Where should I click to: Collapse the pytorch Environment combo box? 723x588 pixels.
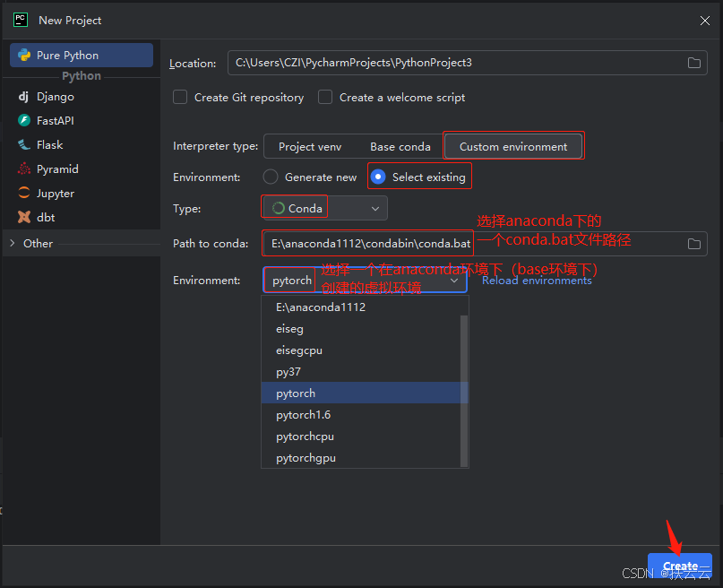pyautogui.click(x=366, y=280)
